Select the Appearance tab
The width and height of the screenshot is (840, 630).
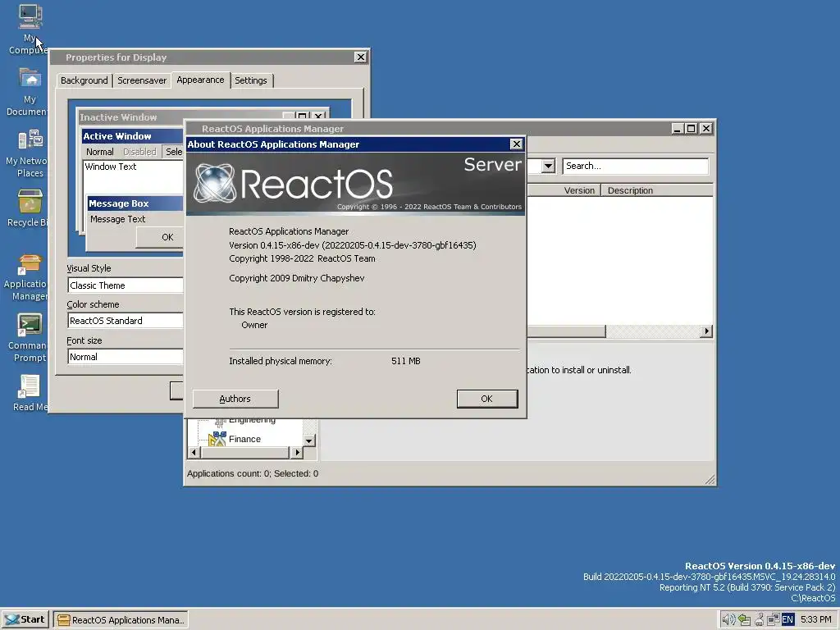[200, 80]
